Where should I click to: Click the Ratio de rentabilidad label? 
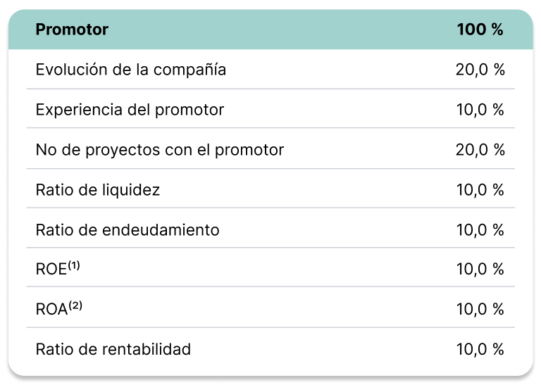point(113,350)
